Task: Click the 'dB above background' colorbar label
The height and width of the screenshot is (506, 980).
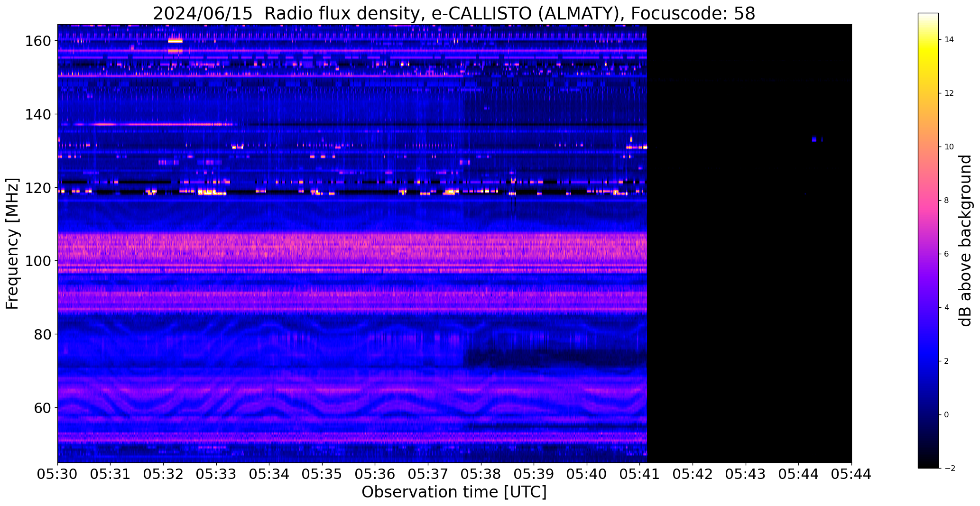Action: click(x=965, y=240)
